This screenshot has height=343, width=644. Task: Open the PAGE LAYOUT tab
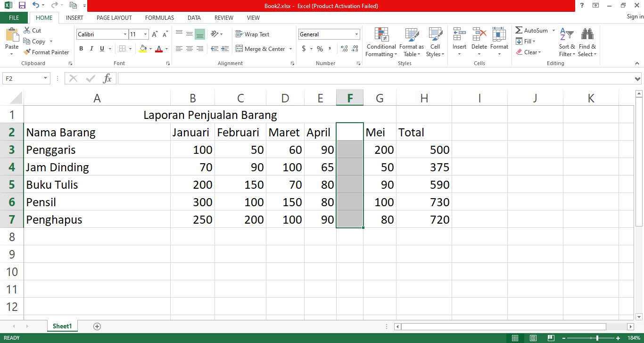pos(114,18)
